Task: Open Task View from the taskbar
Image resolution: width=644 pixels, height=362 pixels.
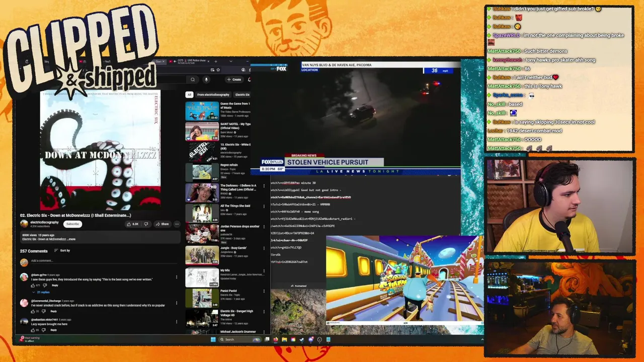Action: coord(268,339)
